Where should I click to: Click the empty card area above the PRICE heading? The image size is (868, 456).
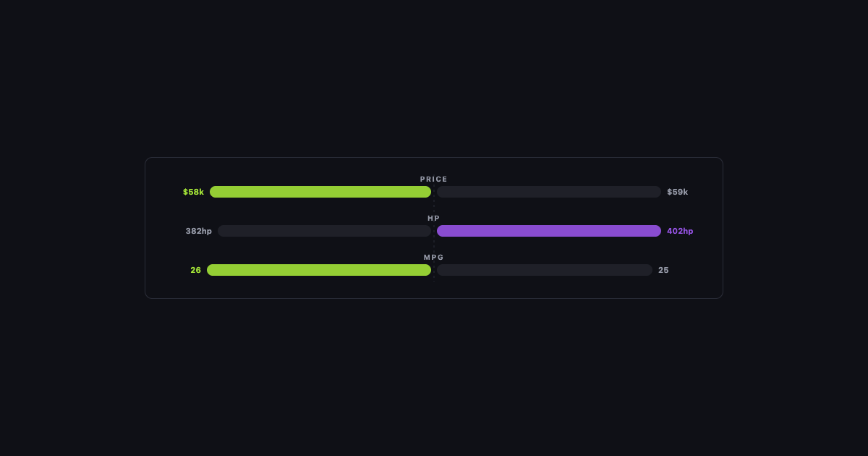tap(434, 166)
